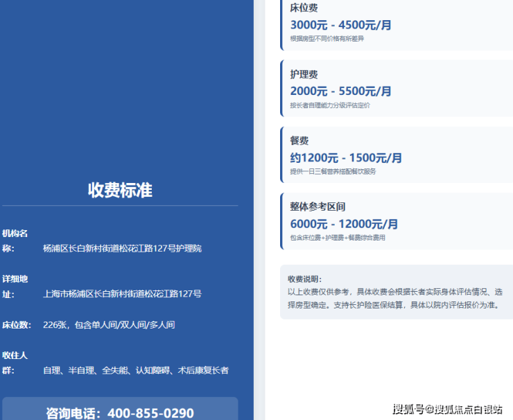This screenshot has height=420, width=513.
Task: Click the 整体参考区间 card title
Action: 318,207
